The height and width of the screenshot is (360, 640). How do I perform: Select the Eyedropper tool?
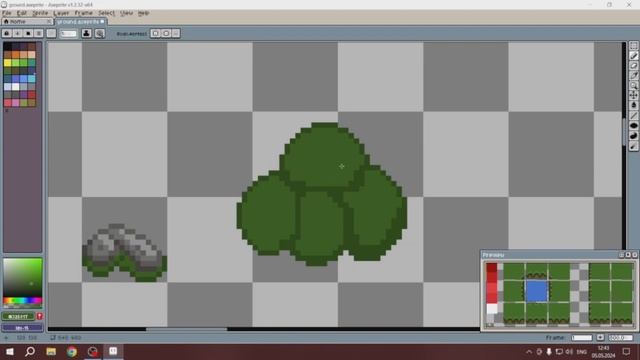(x=633, y=76)
